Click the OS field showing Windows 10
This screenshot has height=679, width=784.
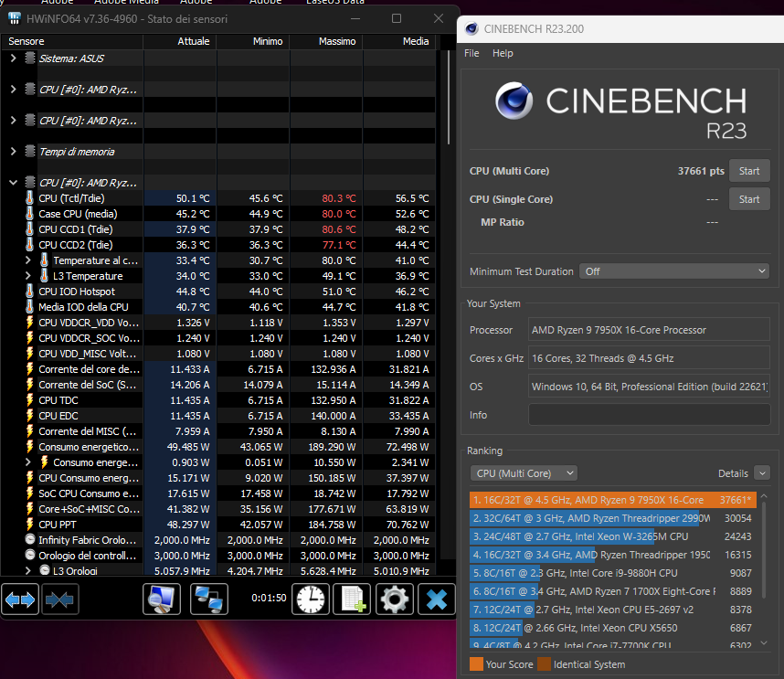(x=649, y=387)
